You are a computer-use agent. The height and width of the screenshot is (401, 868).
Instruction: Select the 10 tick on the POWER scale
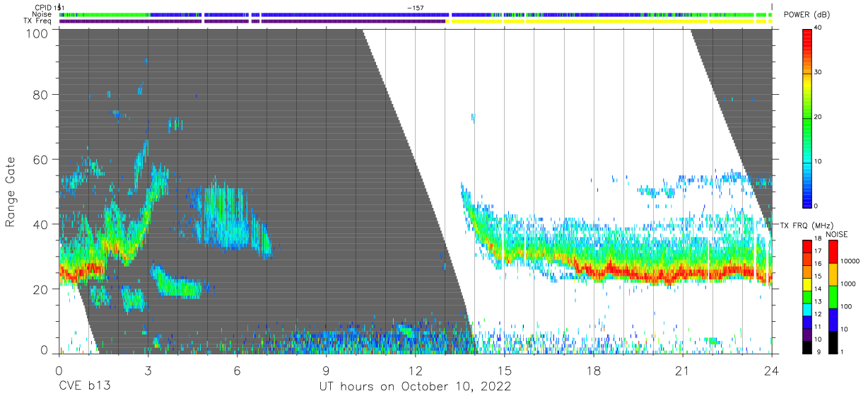pyautogui.click(x=818, y=161)
